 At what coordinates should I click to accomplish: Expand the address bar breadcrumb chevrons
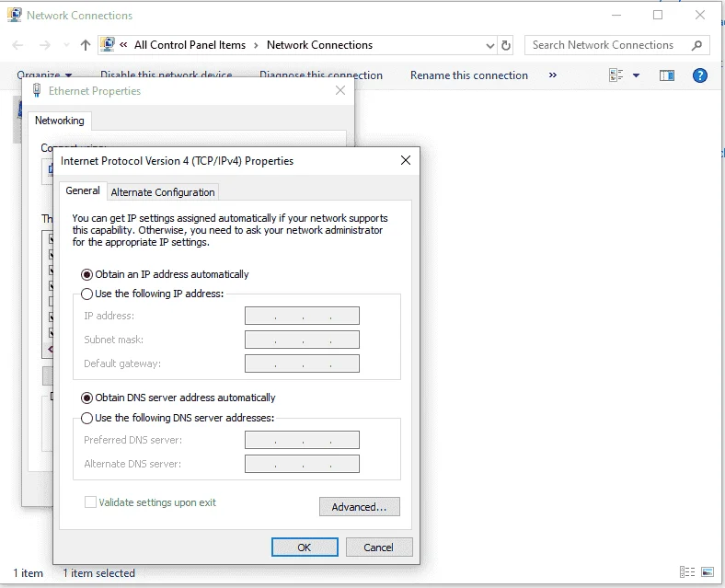click(x=123, y=45)
